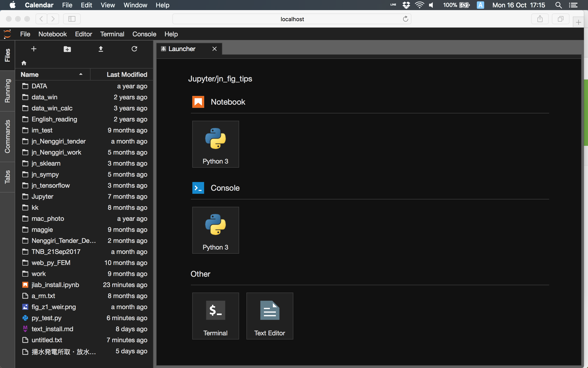588x368 pixels.
Task: Select the py_test.py file
Action: pyautogui.click(x=84, y=318)
